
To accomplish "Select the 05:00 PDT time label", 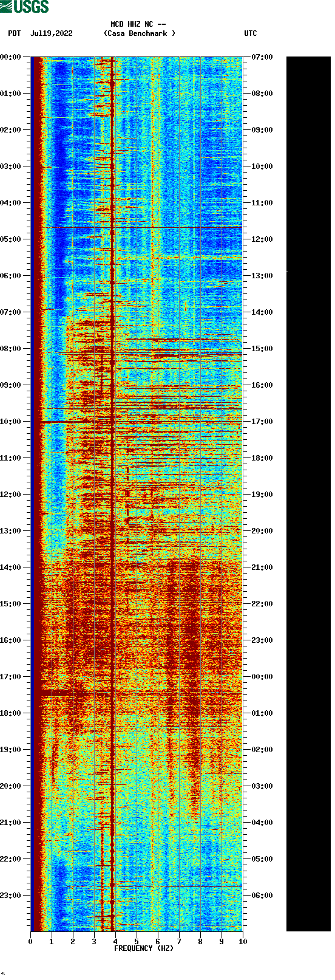I will [11, 239].
